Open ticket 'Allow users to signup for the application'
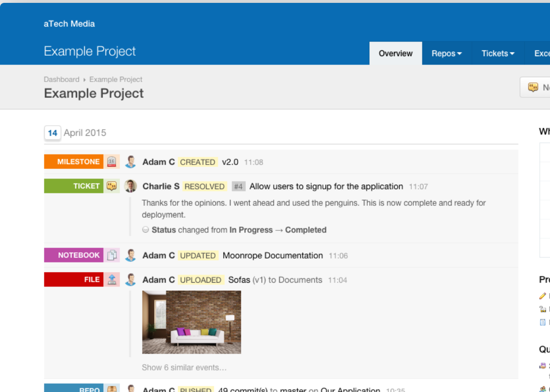550x392 pixels. [x=326, y=186]
